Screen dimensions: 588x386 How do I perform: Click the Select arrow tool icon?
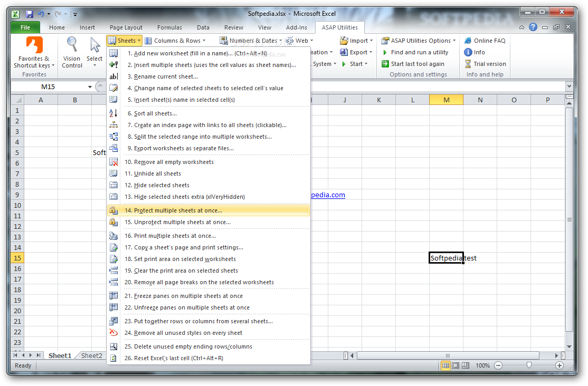(94, 45)
